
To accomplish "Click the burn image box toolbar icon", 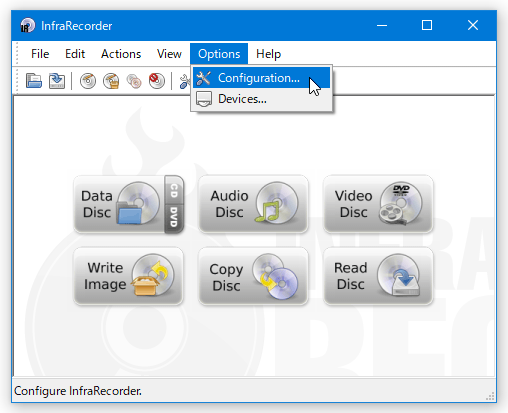I will (x=111, y=81).
